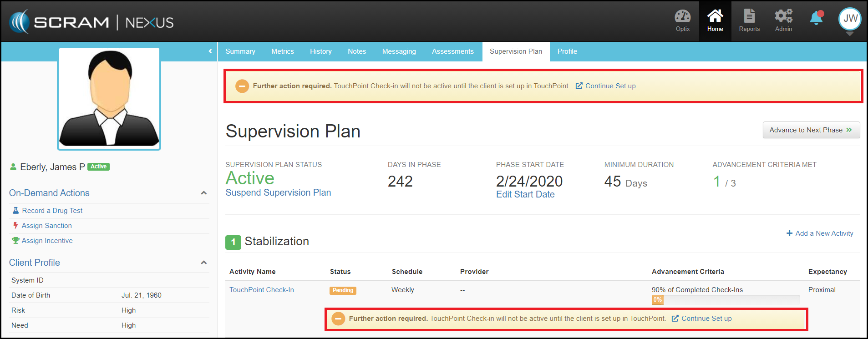Viewport: 868px width, 339px height.
Task: Select Assign Sanction action
Action: coord(46,226)
